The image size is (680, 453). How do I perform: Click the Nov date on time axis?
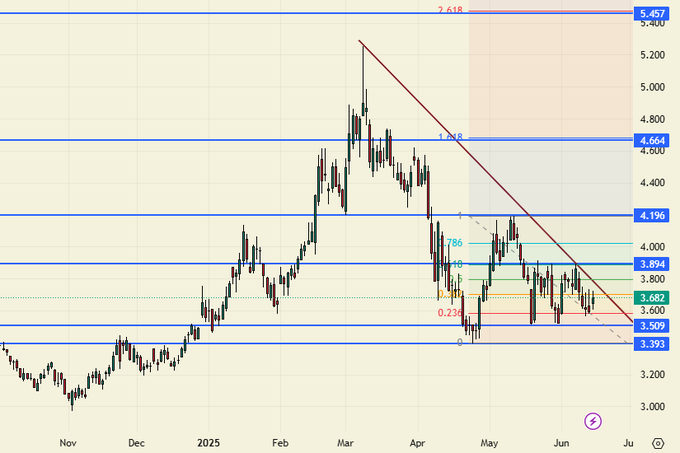tap(67, 442)
